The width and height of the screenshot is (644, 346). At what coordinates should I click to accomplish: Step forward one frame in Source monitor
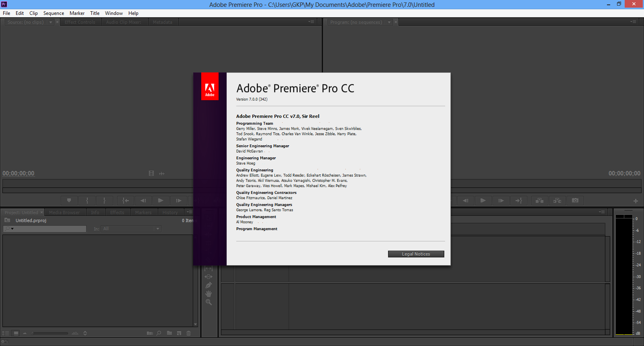coord(178,200)
